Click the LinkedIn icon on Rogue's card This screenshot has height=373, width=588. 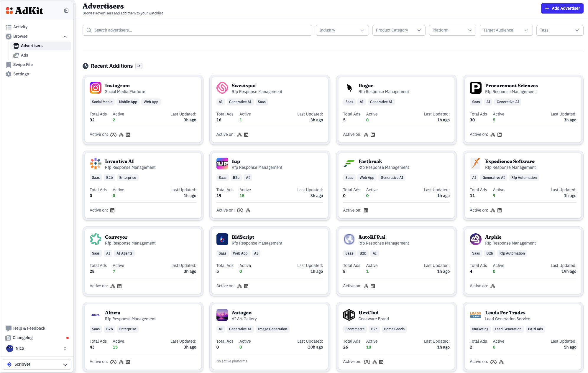[x=373, y=135]
